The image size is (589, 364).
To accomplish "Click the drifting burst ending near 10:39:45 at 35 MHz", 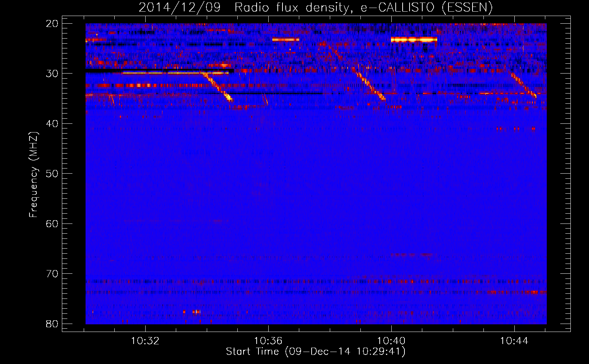I will (x=371, y=87).
